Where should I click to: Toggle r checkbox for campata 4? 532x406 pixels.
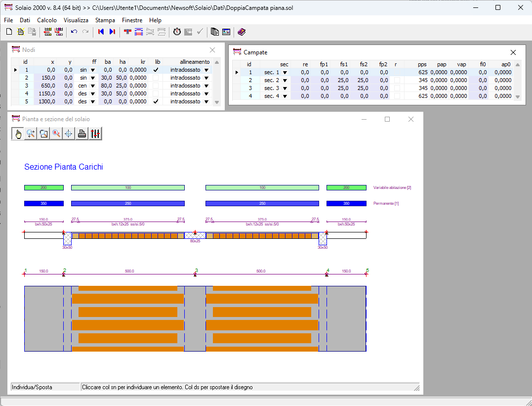pyautogui.click(x=397, y=96)
